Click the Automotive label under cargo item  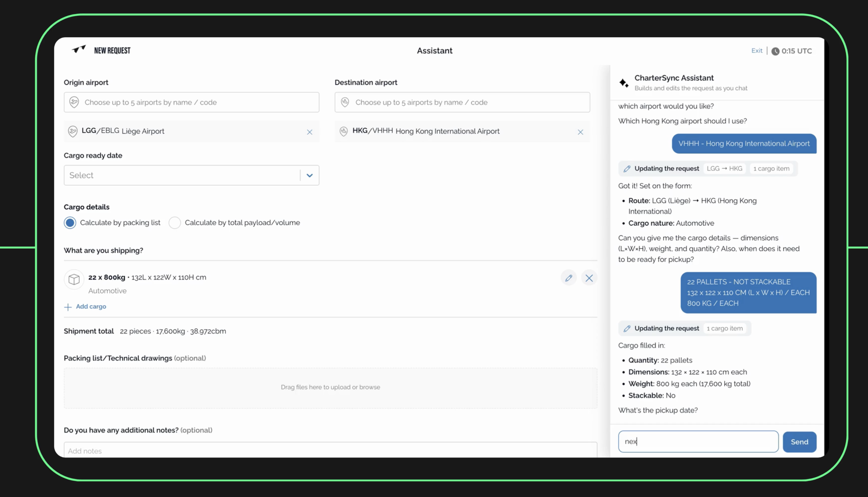(x=107, y=291)
